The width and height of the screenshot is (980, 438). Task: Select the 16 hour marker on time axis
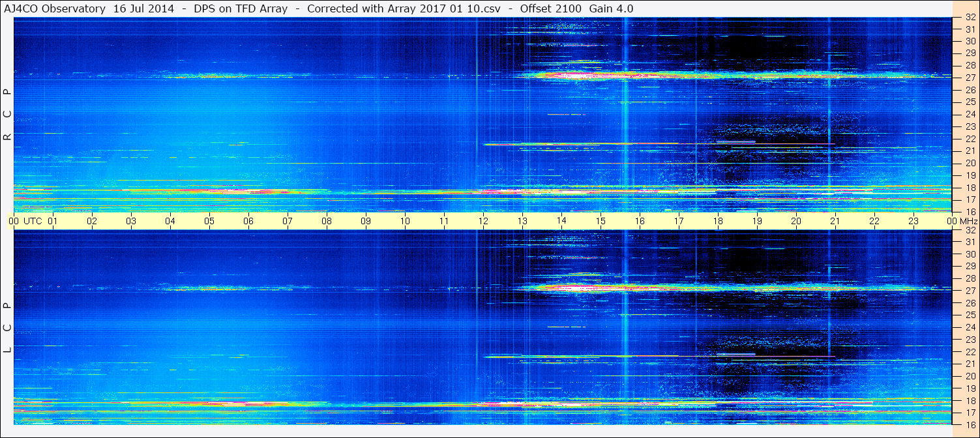[640, 221]
